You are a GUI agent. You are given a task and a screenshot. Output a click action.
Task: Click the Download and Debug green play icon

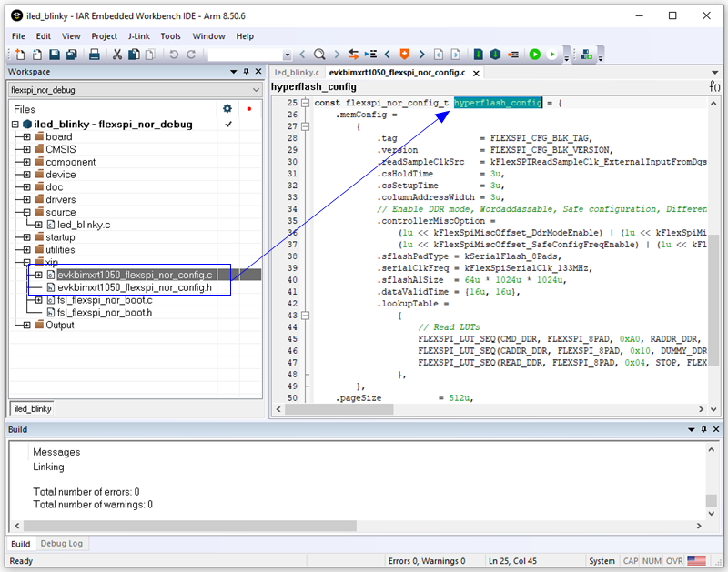[535, 55]
